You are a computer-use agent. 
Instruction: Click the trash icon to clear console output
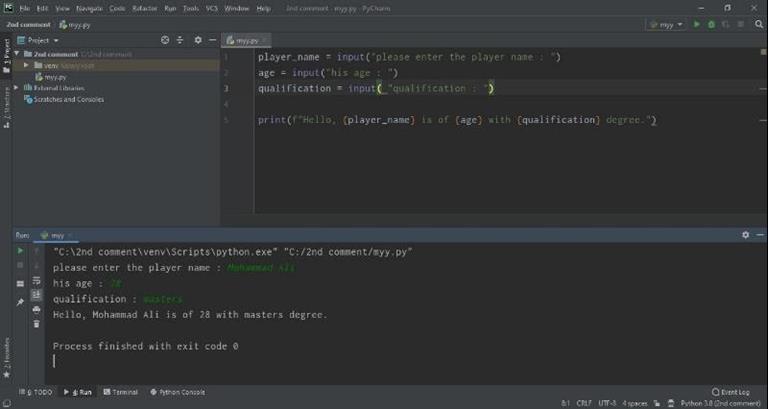coord(37,323)
